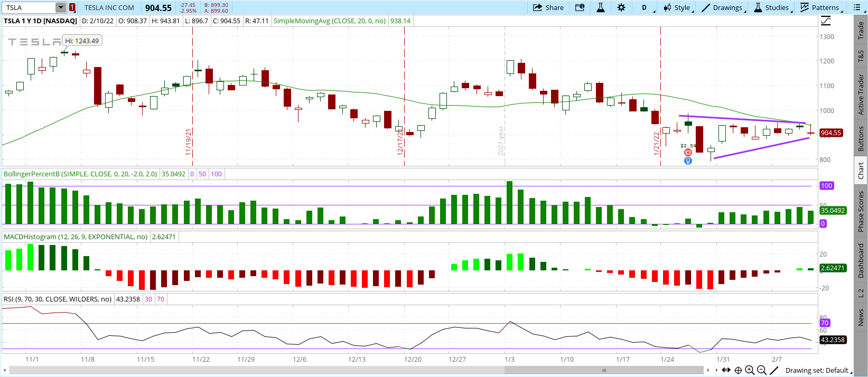The height and width of the screenshot is (377, 868).
Task: Click the active drawing tool line icon
Action: [774, 370]
